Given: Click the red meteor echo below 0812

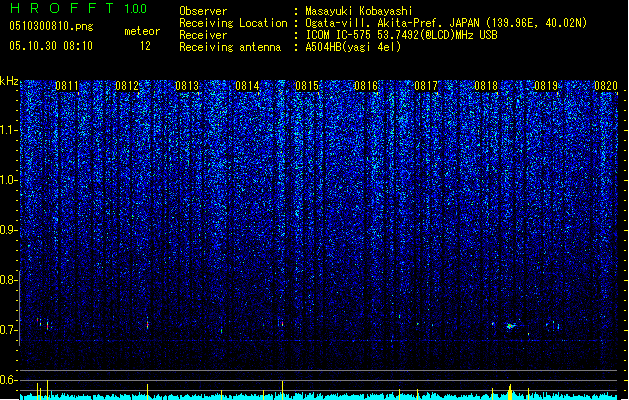Looking at the screenshot, I should 148,324.
